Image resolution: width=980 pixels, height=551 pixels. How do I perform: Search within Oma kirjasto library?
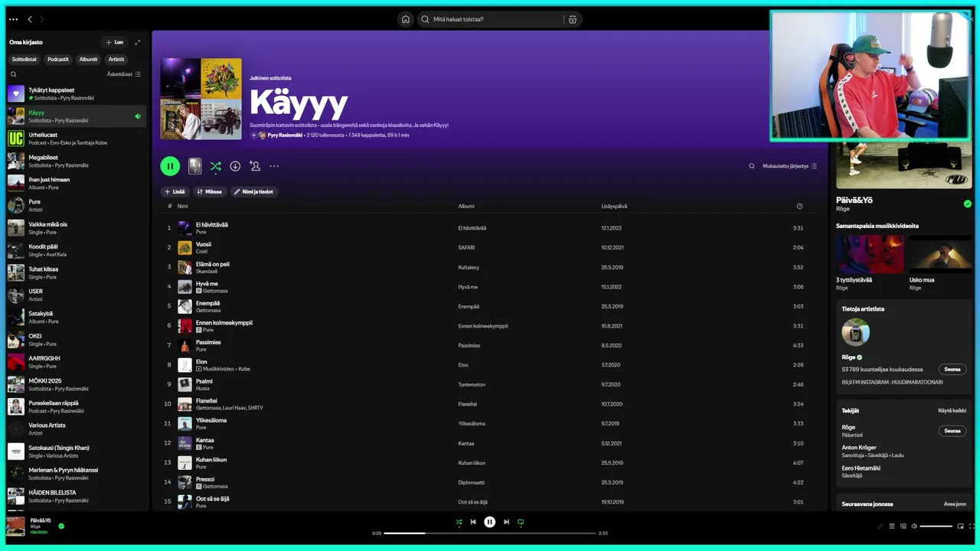click(13, 74)
